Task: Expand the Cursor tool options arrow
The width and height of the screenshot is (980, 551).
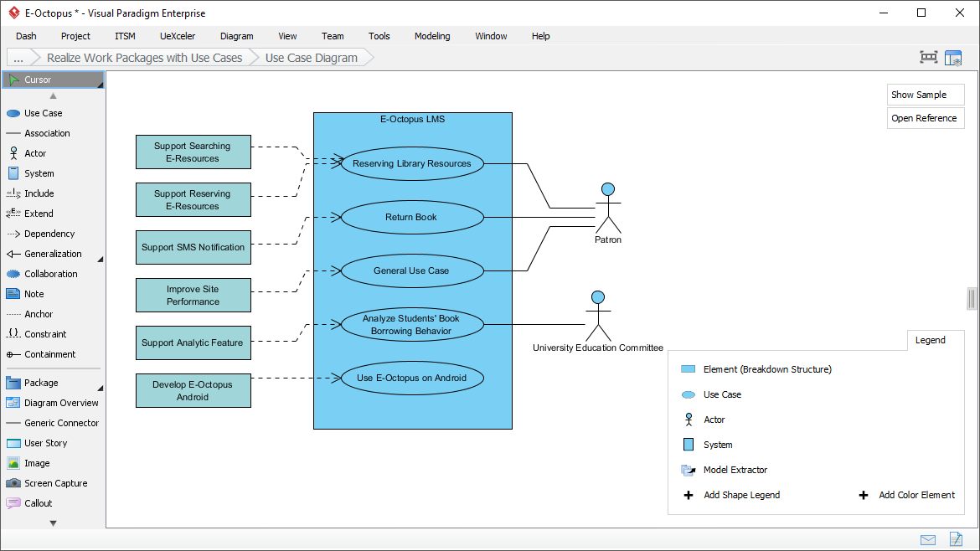Action: (100, 85)
